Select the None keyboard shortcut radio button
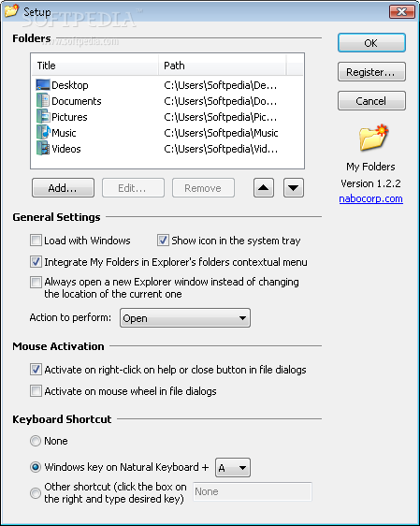The height and width of the screenshot is (526, 420). point(36,441)
